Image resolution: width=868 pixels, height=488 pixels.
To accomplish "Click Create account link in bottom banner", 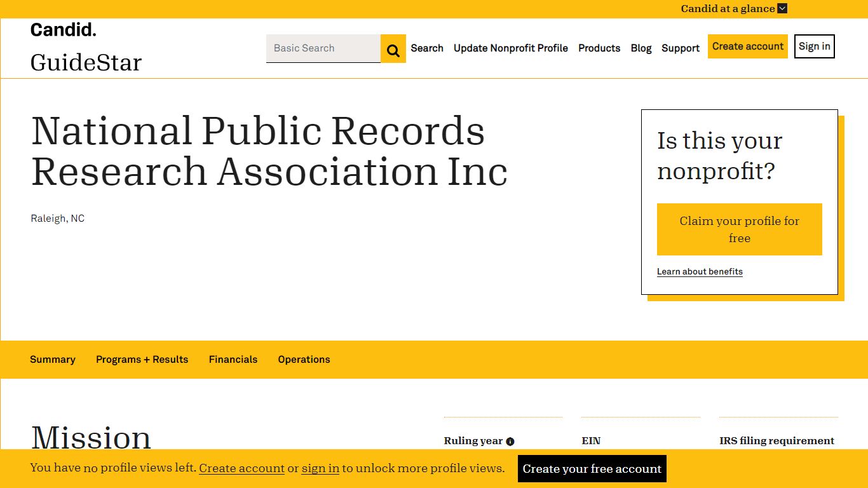I will coord(242,468).
